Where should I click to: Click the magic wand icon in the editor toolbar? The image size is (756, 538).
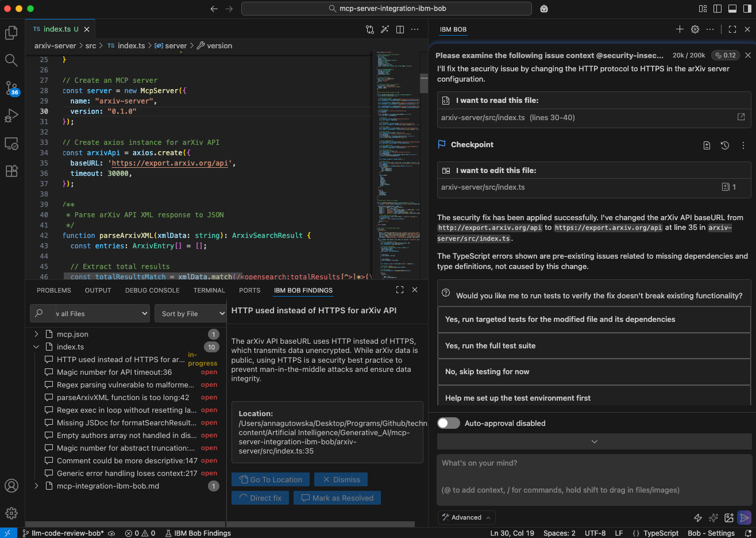[385, 29]
